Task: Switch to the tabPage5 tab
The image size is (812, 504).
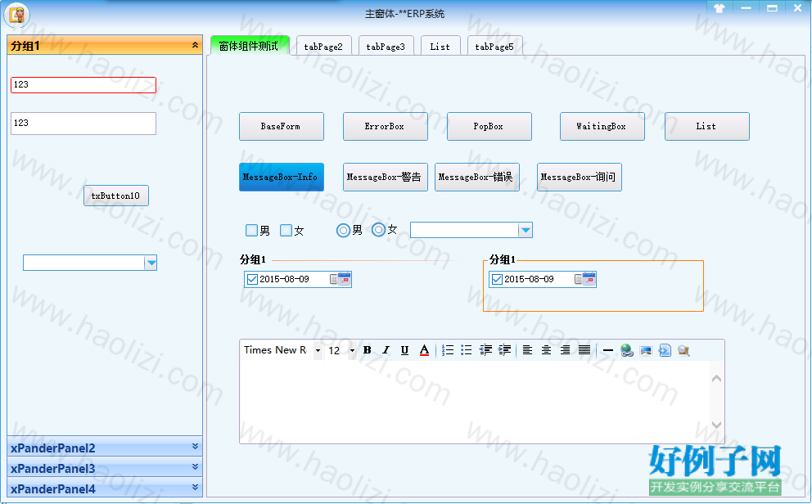Action: tap(494, 46)
